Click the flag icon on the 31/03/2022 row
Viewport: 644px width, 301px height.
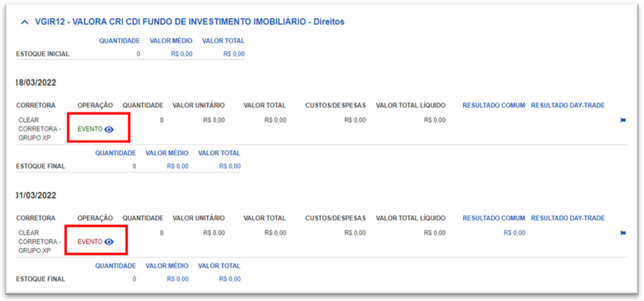623,233
